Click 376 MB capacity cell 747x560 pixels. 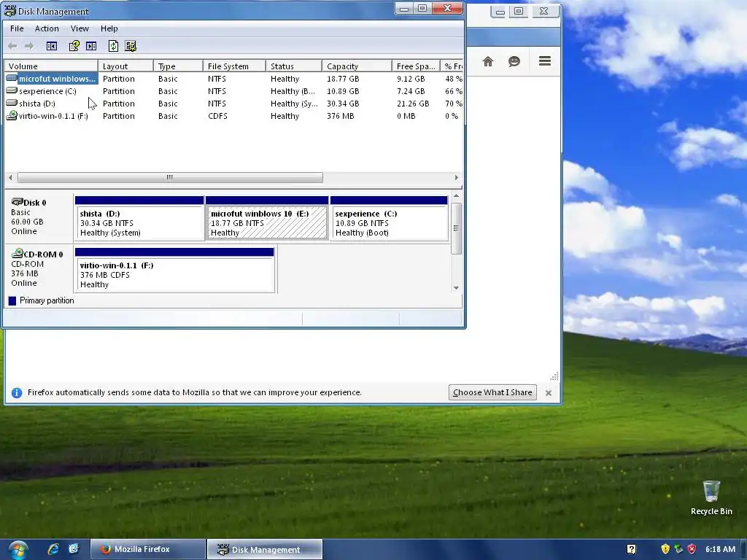(340, 116)
